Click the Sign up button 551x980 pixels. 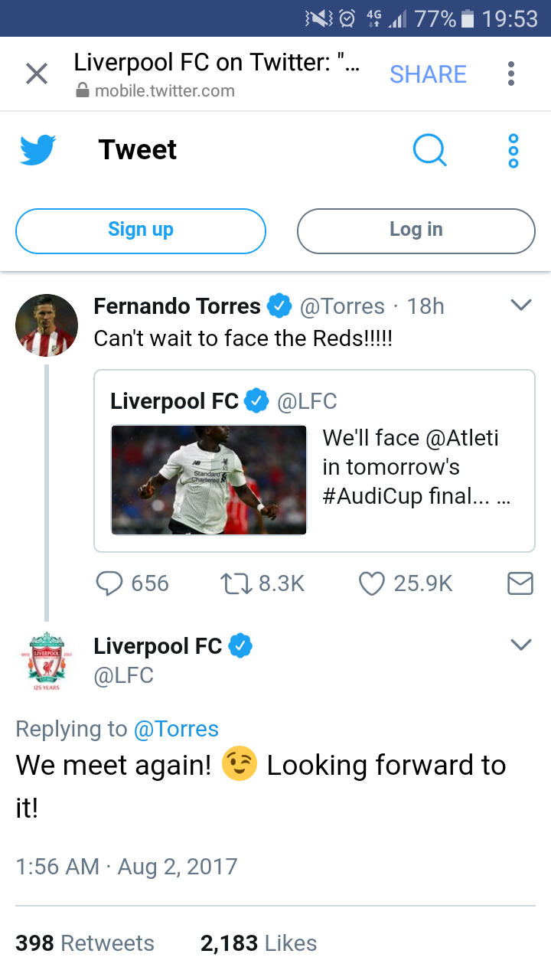pos(141,230)
